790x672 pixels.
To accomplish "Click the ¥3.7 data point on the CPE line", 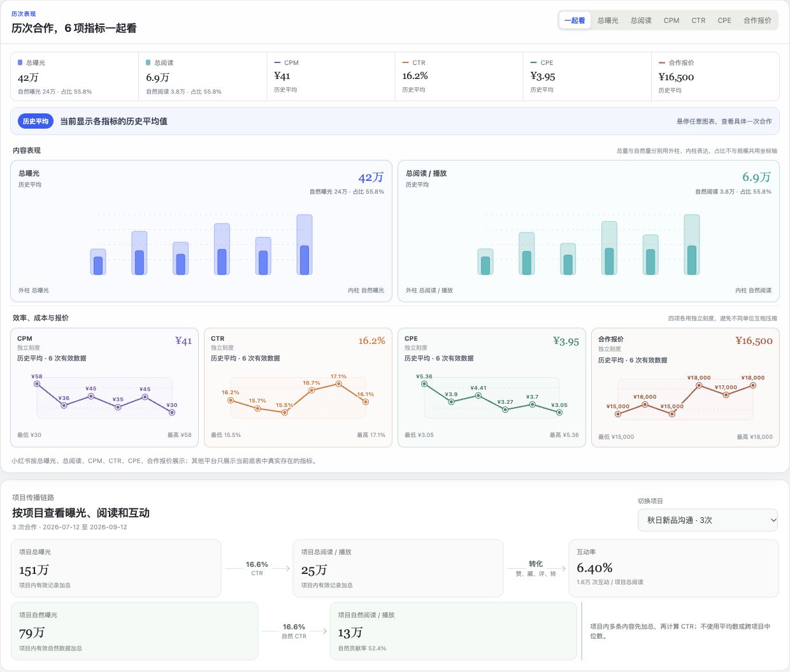I will pos(532,404).
